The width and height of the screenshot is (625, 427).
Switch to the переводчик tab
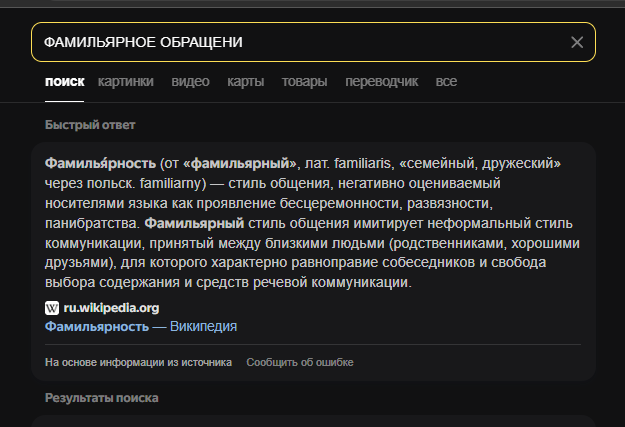pyautogui.click(x=381, y=81)
